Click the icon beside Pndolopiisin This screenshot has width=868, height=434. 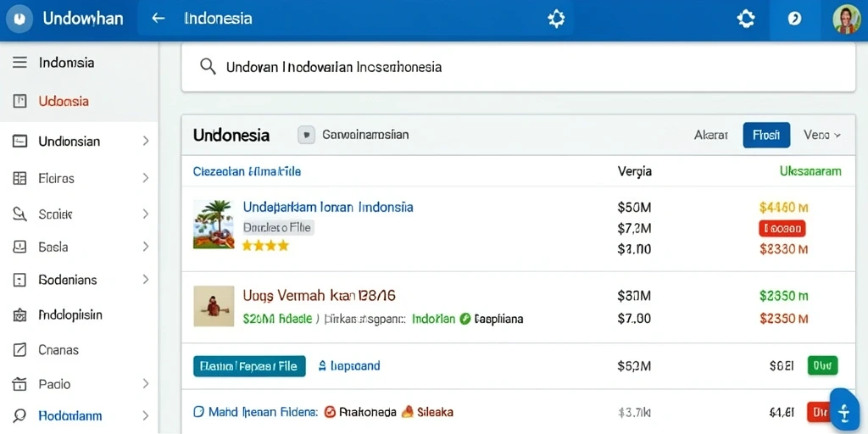click(20, 315)
